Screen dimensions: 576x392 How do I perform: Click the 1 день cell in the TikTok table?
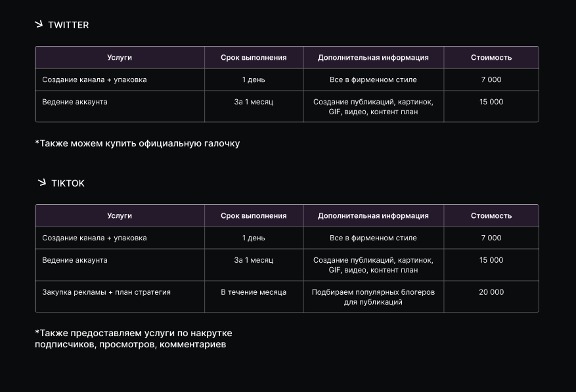point(254,238)
